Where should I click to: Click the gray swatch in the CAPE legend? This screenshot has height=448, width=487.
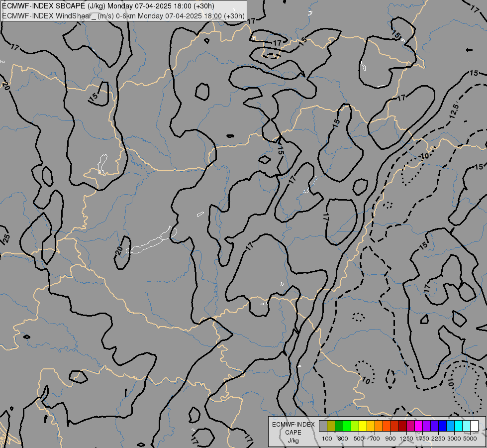323,426
